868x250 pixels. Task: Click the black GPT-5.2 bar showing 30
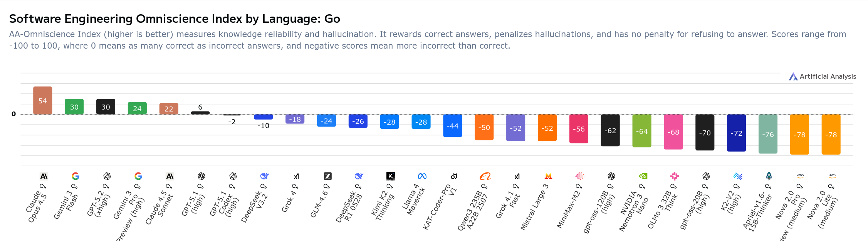tap(106, 107)
